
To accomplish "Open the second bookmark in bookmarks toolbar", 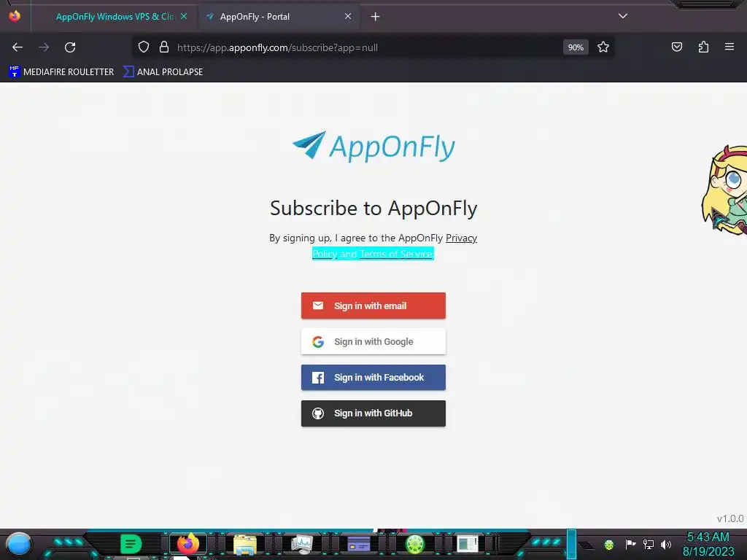I will 163,72.
